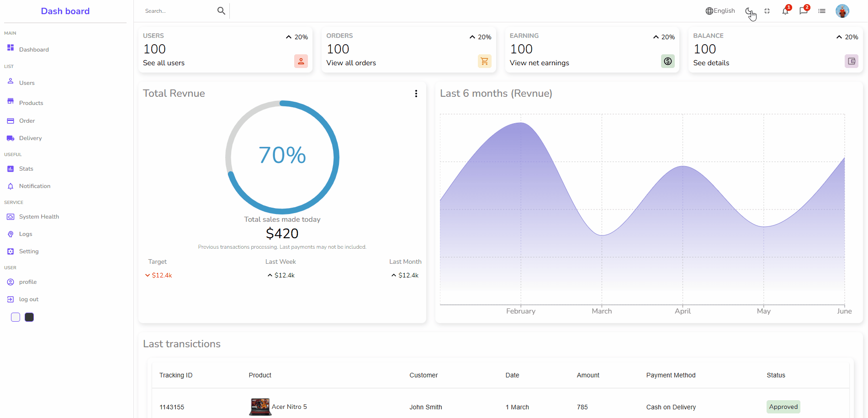The image size is (868, 418).
Task: Click the Notification bell sidebar icon
Action: tap(11, 186)
